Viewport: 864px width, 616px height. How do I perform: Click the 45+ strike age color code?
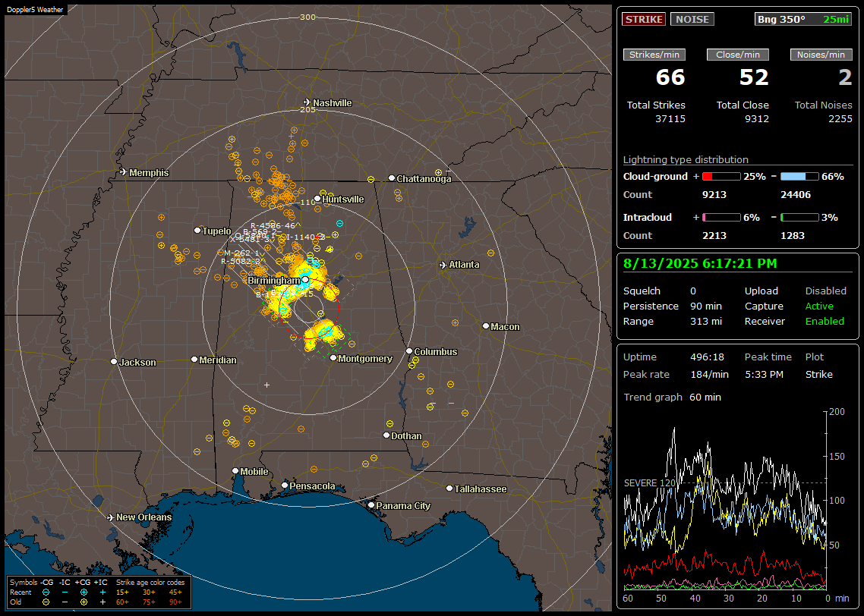(x=175, y=592)
